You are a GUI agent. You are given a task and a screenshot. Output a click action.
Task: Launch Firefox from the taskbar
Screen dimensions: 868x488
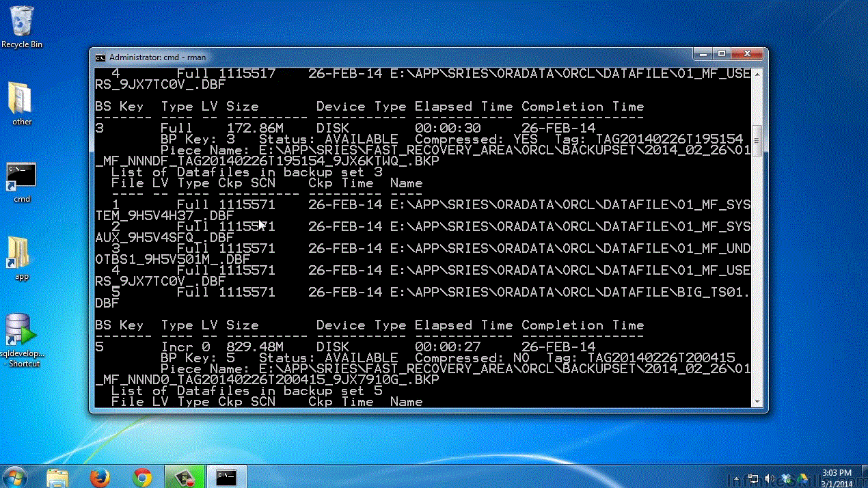click(x=100, y=476)
